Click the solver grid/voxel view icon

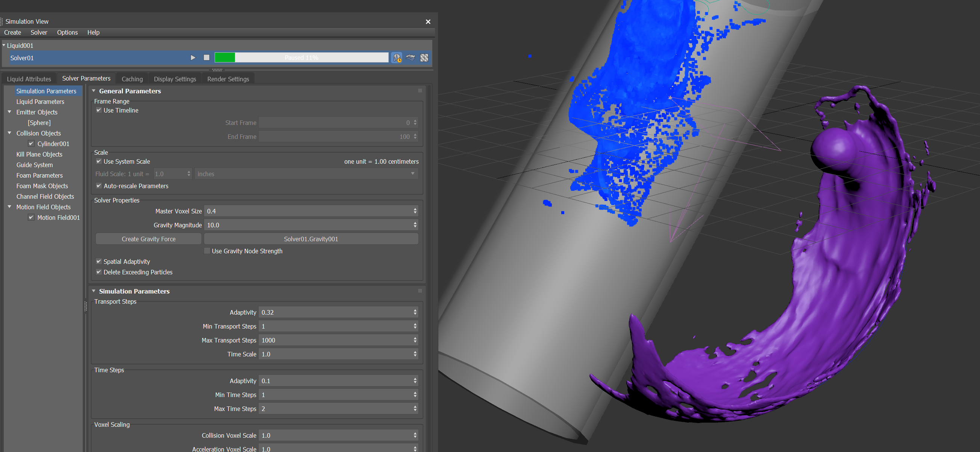425,58
